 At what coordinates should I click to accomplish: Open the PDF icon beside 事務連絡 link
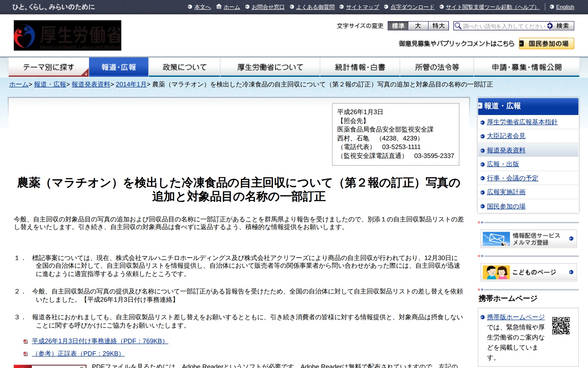[x=26, y=341]
